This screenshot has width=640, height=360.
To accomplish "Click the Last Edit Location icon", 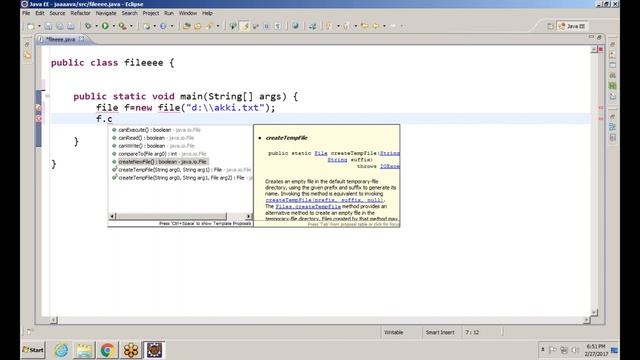I will pyautogui.click(x=364, y=26).
